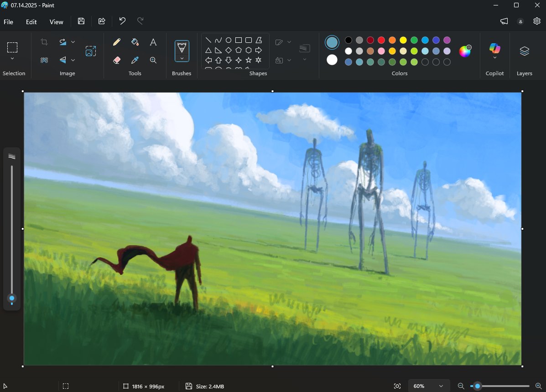Click the Crop icon
This screenshot has width=546, height=392.
pyautogui.click(x=44, y=42)
